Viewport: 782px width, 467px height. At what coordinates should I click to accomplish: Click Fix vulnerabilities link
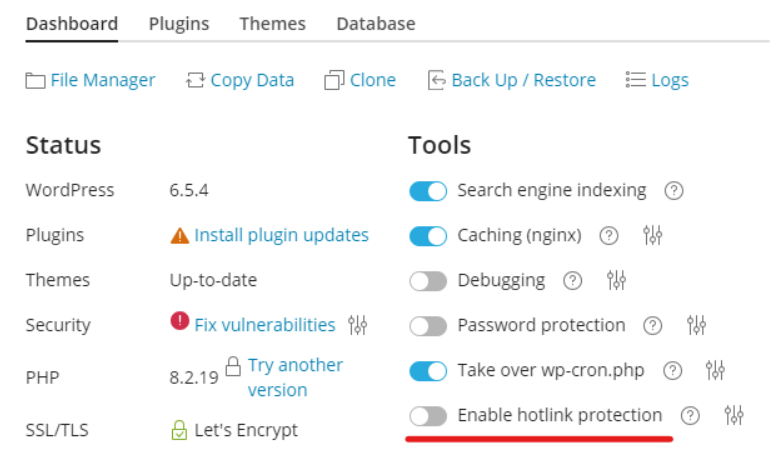(265, 325)
